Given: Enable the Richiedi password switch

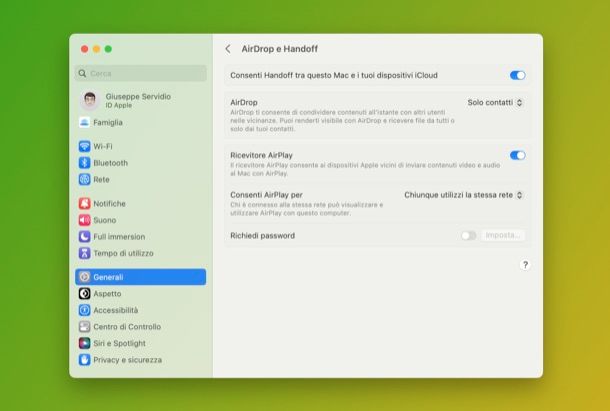Looking at the screenshot, I should point(468,235).
